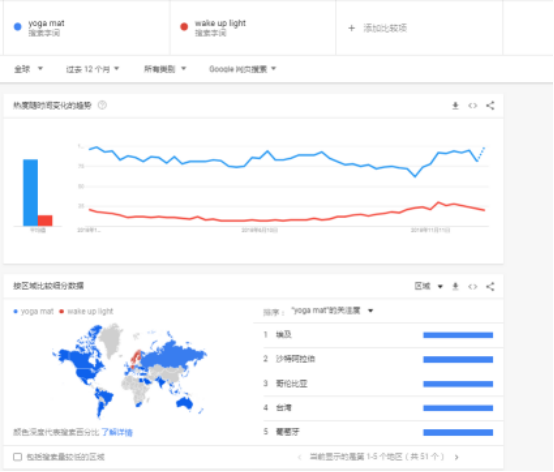
Task: Download the interest over time chart data
Action: coord(455,105)
